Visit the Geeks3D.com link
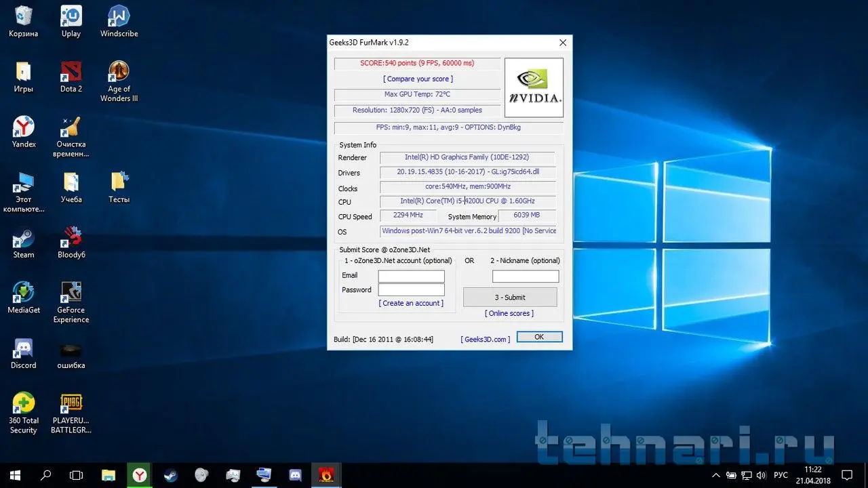Viewport: 868px width, 488px height. pyautogui.click(x=485, y=339)
